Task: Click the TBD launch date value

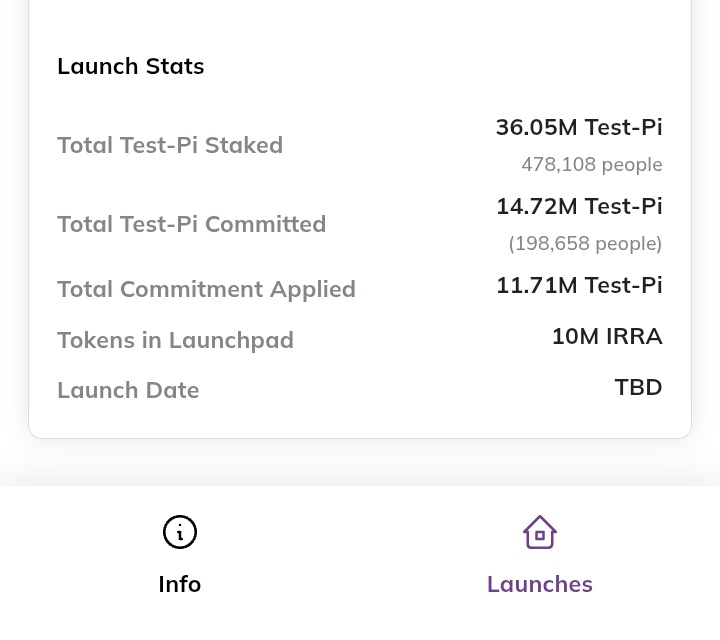Action: 638,387
